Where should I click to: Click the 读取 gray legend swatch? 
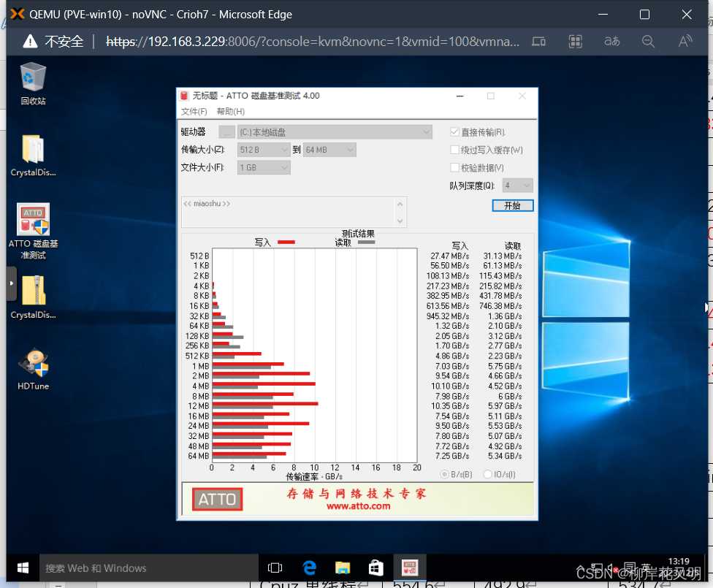(x=366, y=242)
